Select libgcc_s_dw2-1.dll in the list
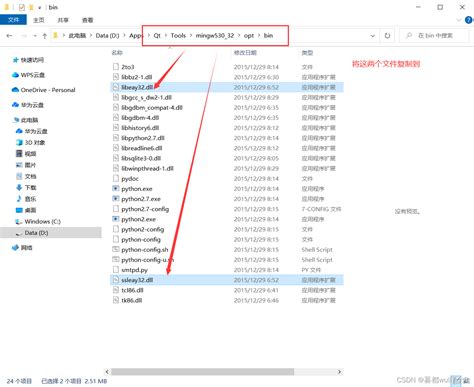The width and height of the screenshot is (474, 387). point(227,97)
